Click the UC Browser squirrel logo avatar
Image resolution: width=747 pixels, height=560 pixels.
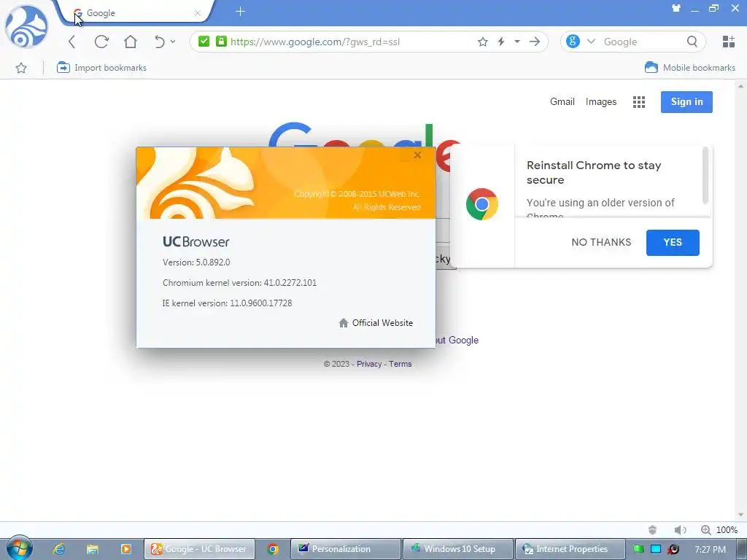pos(26,27)
